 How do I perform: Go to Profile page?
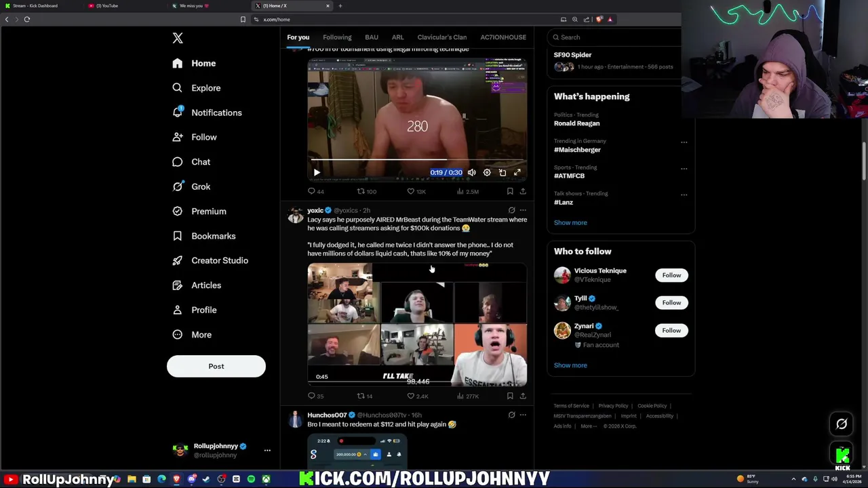[x=195, y=310]
